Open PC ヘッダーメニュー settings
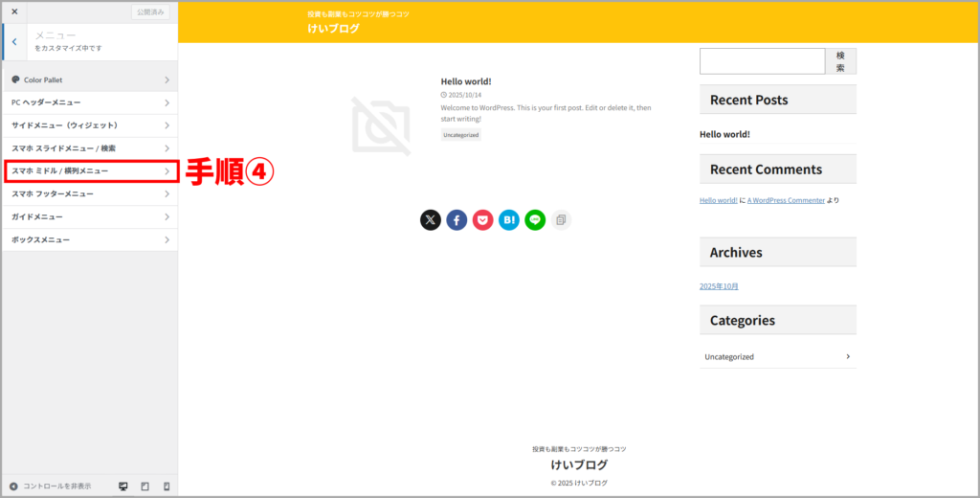The width and height of the screenshot is (980, 498). tap(89, 102)
